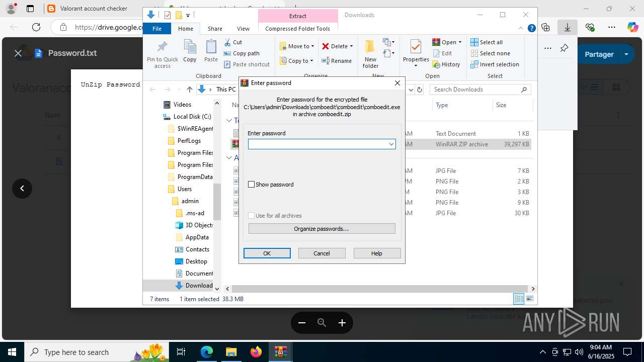
Task: Close the Password.txt Drive preview
Action: [18, 53]
